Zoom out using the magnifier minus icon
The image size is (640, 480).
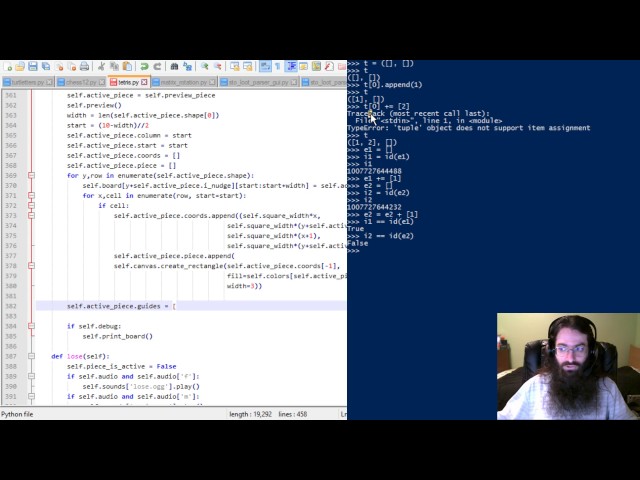coord(218,67)
